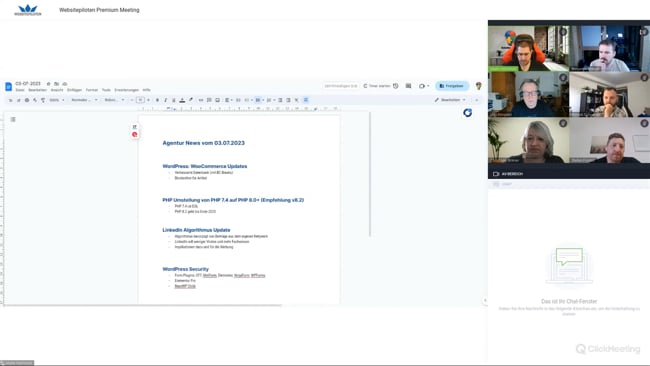Select the paint format tool
Image resolution: width=650 pixels, height=366 pixels.
coord(43,100)
